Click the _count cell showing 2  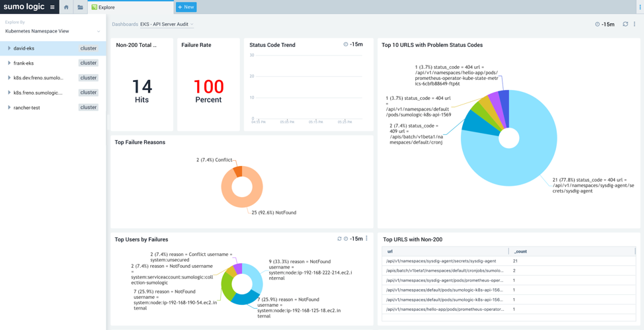514,271
